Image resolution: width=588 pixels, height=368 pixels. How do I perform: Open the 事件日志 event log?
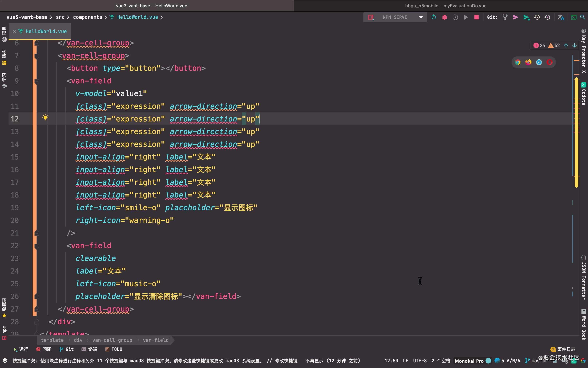(563, 349)
